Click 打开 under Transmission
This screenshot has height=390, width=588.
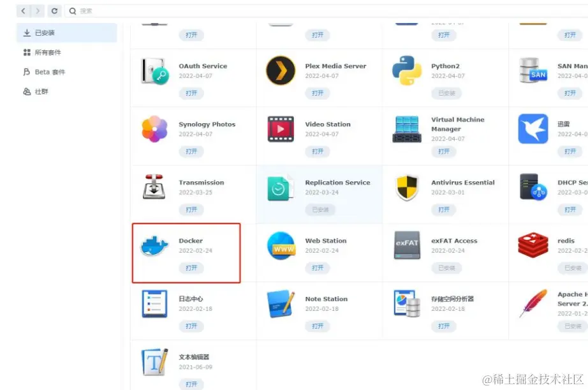(191, 209)
